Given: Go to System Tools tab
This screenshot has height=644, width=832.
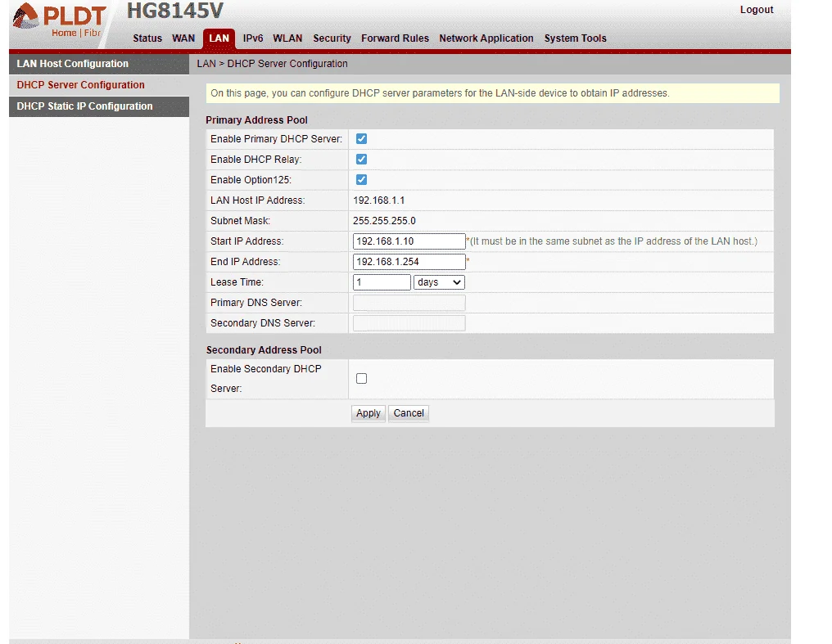Looking at the screenshot, I should (575, 38).
